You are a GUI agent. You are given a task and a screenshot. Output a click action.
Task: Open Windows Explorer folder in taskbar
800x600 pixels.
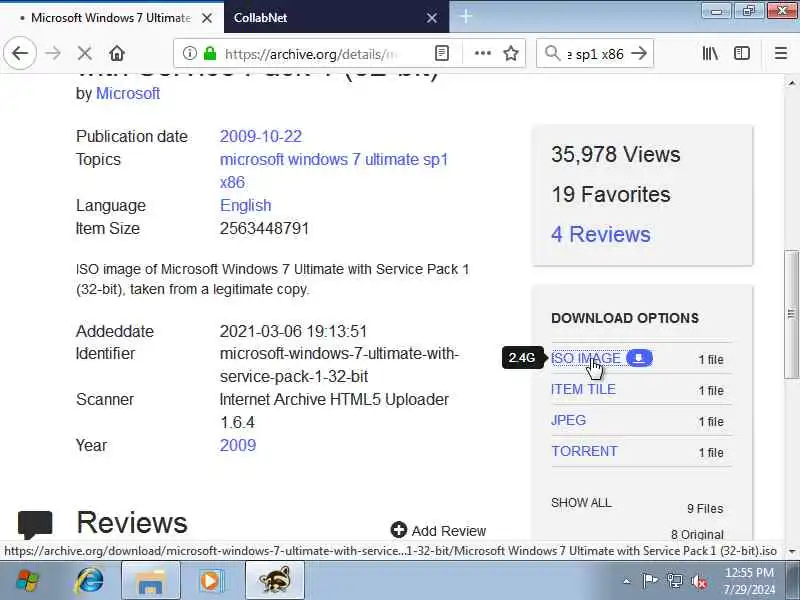click(151, 581)
